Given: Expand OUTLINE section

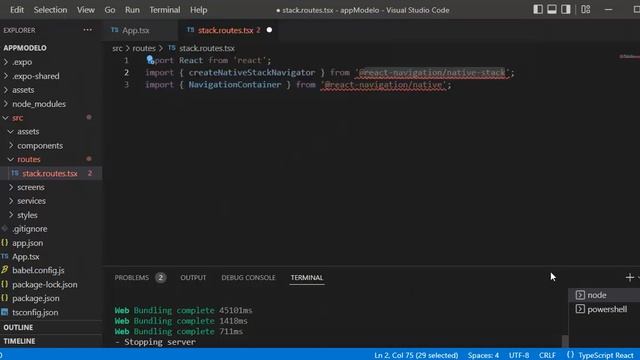Looking at the screenshot, I should click(x=18, y=327).
